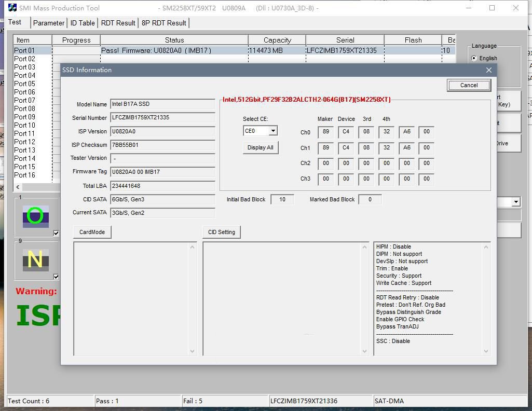Viewport: 532px width, 411px height.
Task: Click the CardMode button
Action: click(x=92, y=232)
